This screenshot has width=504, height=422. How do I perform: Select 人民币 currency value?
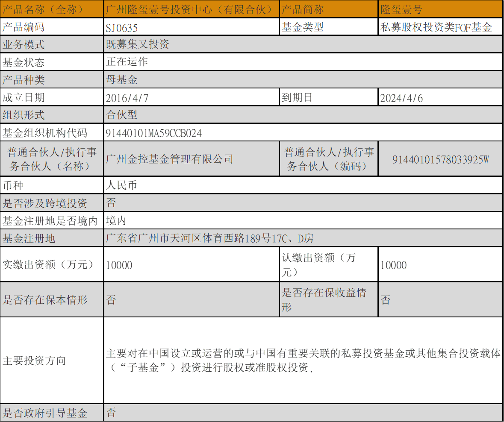[122, 185]
